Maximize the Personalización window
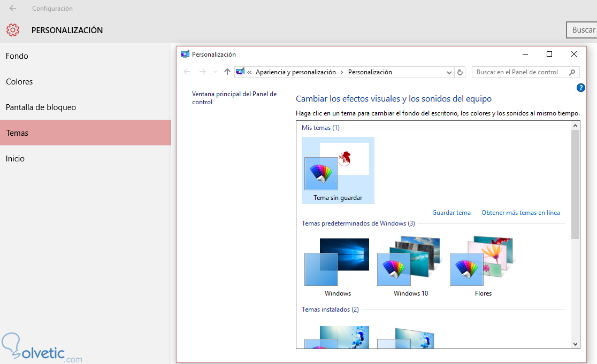 coord(549,54)
